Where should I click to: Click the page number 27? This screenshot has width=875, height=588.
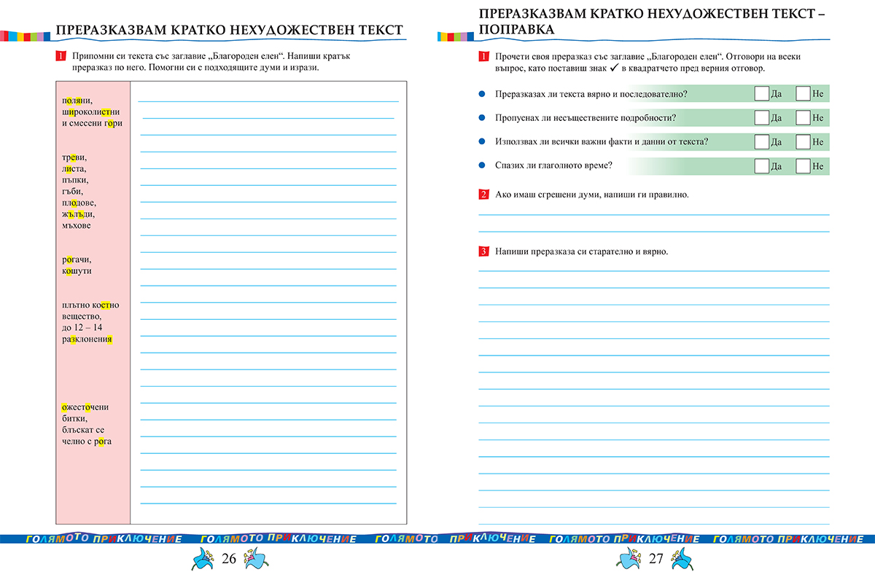coord(656,560)
